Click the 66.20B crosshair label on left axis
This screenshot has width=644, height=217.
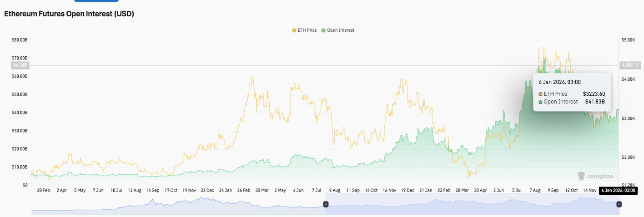(x=18, y=65)
